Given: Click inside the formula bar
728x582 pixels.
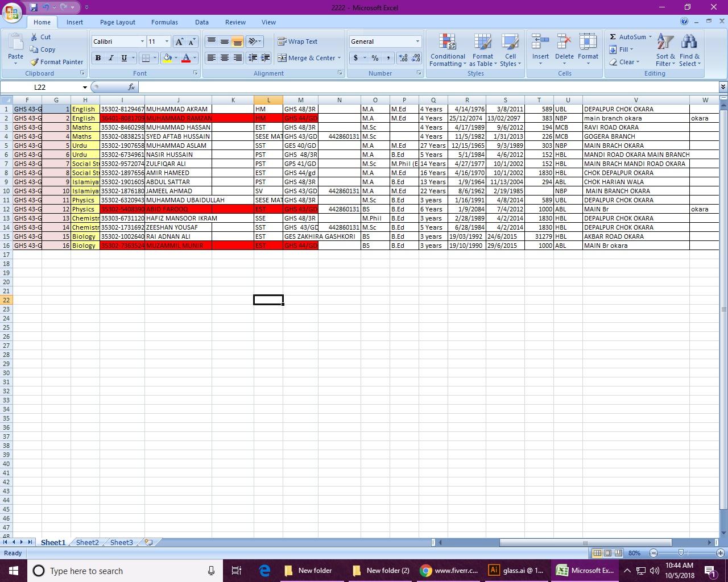Looking at the screenshot, I should (x=284, y=86).
